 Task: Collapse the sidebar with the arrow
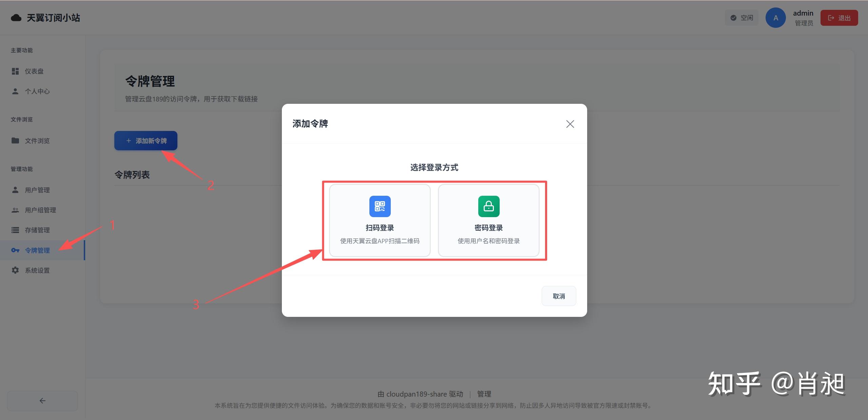[42, 401]
